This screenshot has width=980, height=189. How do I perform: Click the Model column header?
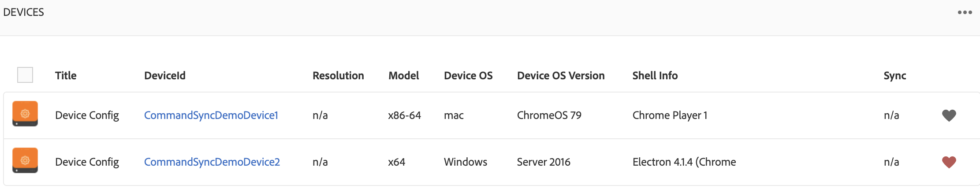coord(403,76)
